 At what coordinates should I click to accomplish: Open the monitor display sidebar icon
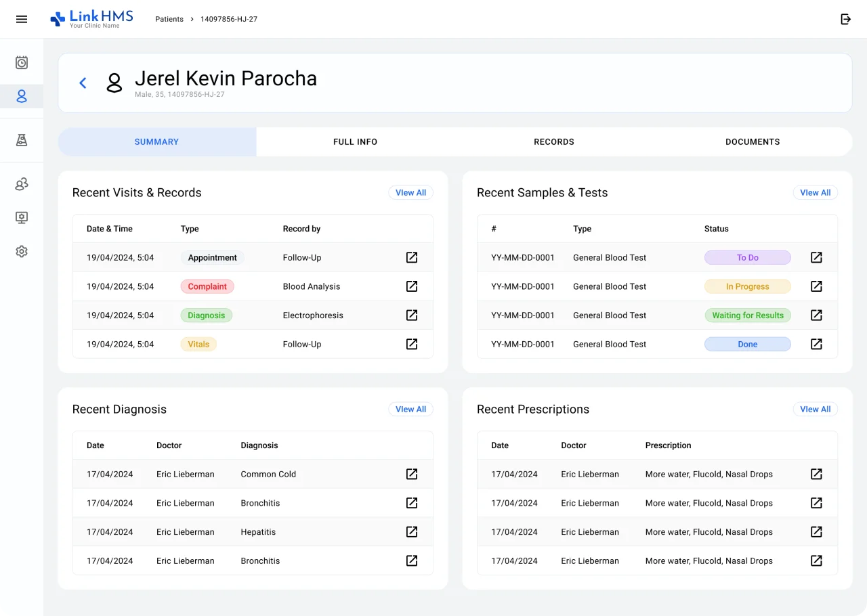(x=22, y=217)
